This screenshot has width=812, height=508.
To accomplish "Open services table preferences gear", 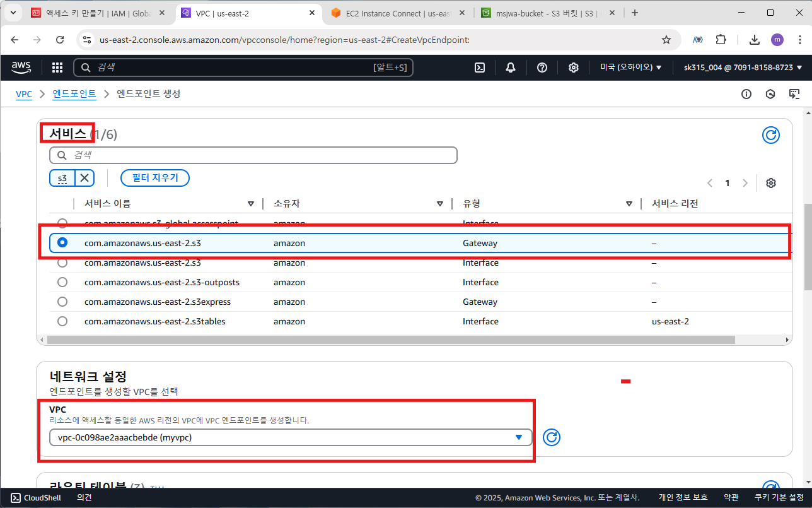I will pos(770,183).
